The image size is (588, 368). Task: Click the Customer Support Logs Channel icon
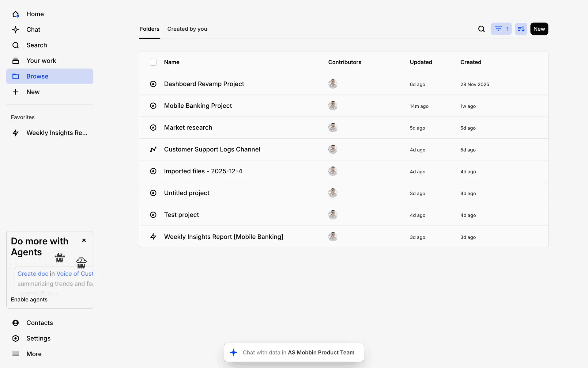point(153,149)
